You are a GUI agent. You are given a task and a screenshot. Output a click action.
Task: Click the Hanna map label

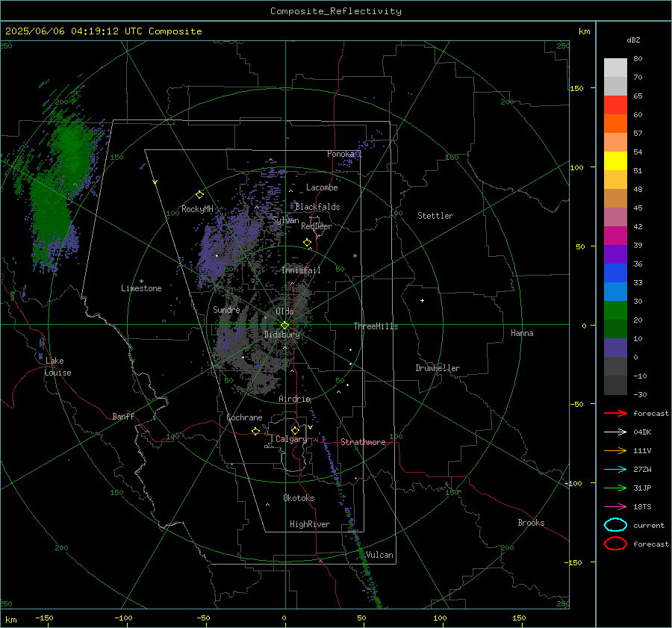(x=522, y=333)
